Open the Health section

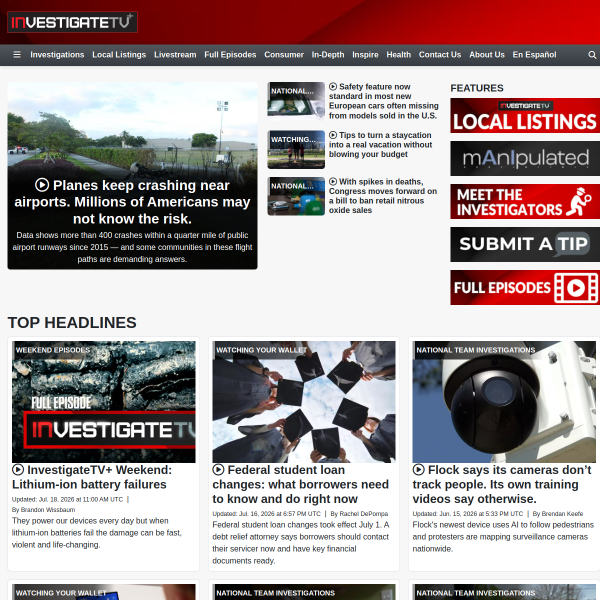click(x=399, y=55)
